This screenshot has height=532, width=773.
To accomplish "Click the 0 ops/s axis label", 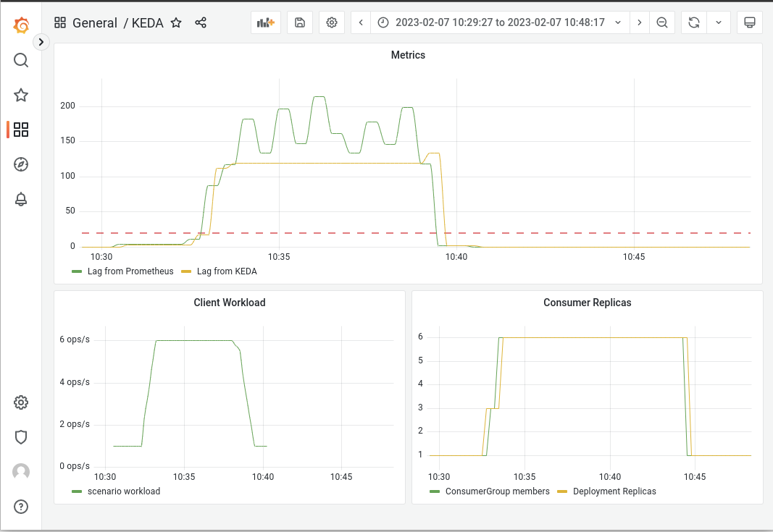I will 75,466.
